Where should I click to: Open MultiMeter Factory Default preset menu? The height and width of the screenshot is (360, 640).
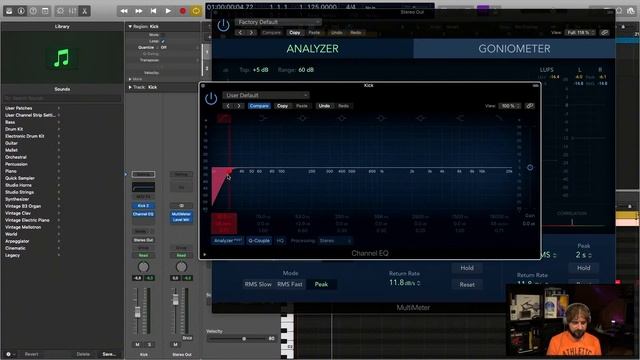[278, 22]
